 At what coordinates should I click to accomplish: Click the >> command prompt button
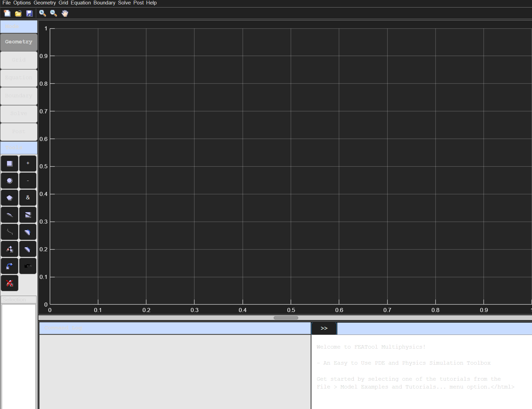tap(324, 328)
